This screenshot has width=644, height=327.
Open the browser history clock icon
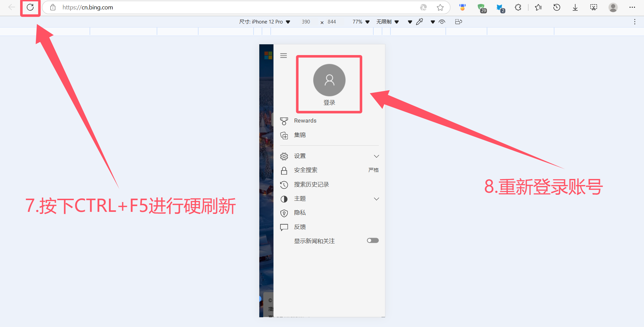(557, 7)
